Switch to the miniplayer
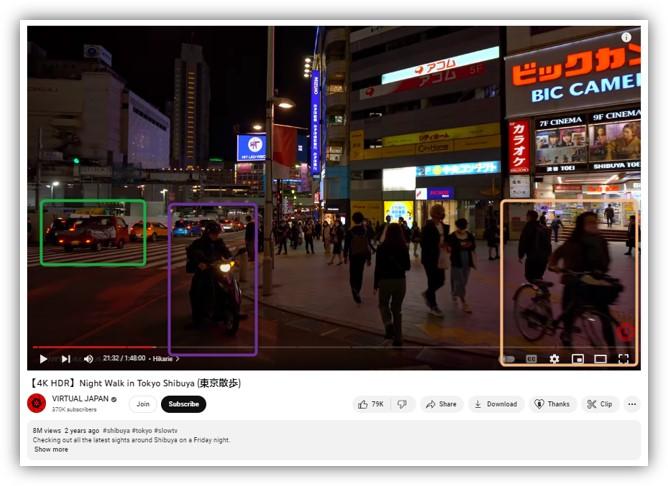The image size is (668, 486). coord(577,359)
